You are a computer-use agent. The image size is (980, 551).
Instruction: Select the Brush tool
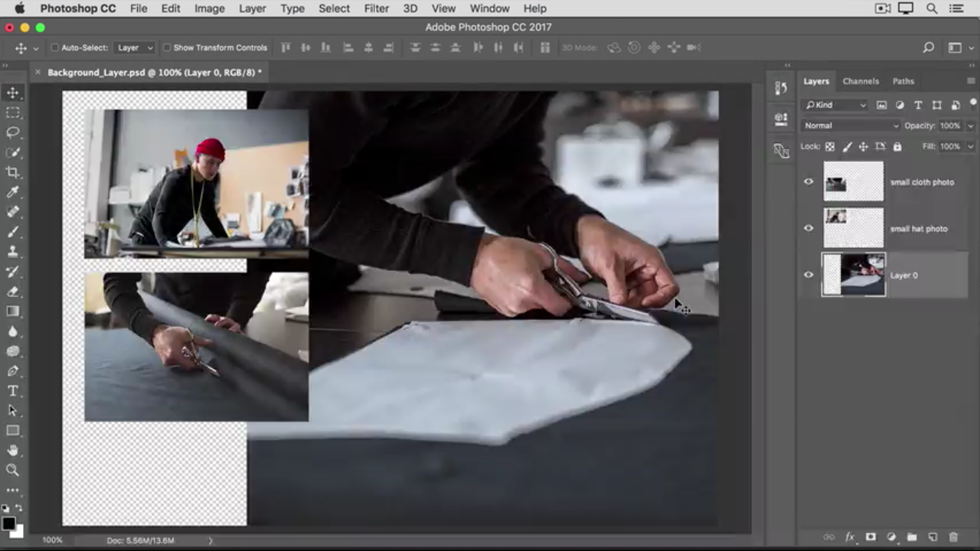[x=13, y=232]
